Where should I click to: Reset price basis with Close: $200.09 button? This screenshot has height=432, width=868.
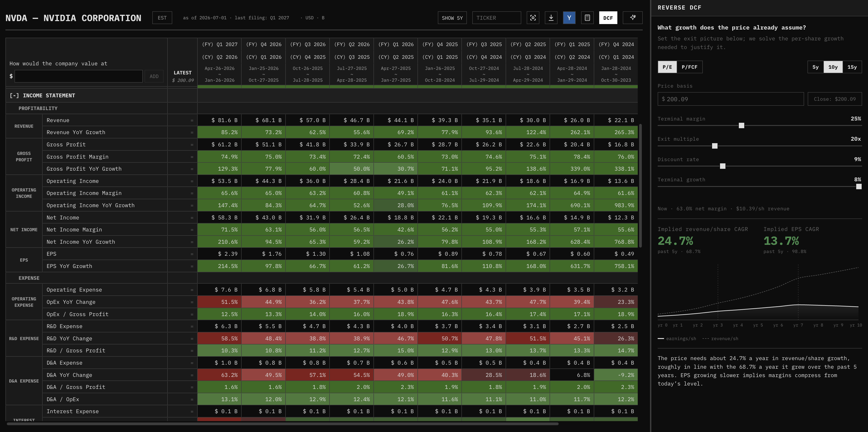[835, 99]
